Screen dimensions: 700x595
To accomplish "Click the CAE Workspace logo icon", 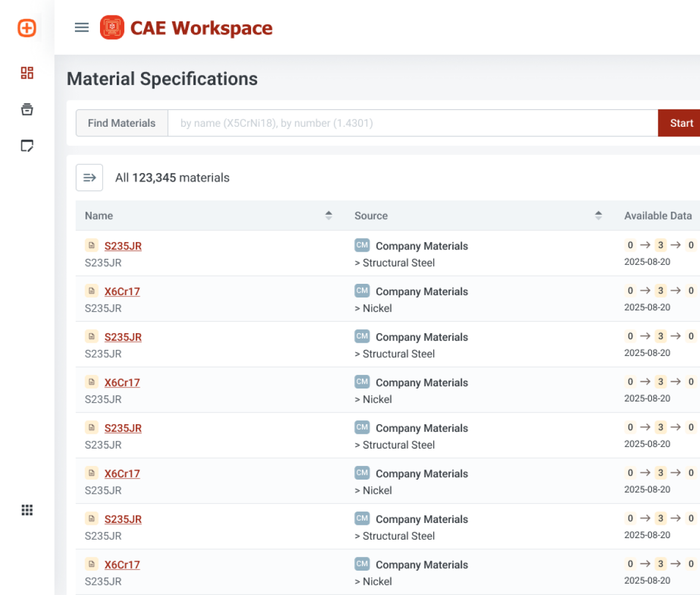I will [112, 28].
